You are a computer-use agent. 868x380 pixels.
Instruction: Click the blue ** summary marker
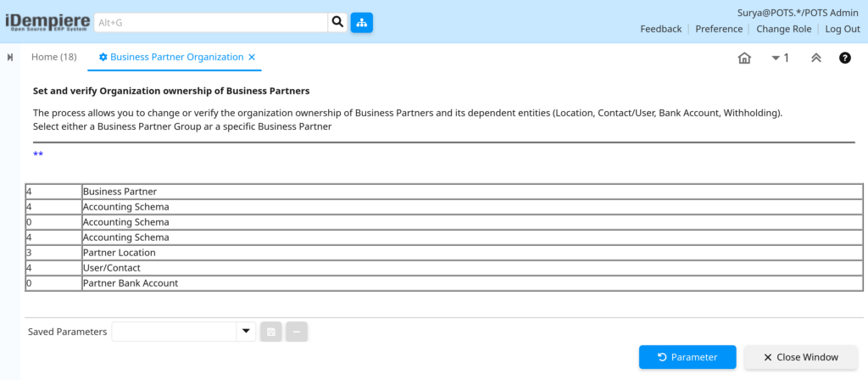point(38,154)
